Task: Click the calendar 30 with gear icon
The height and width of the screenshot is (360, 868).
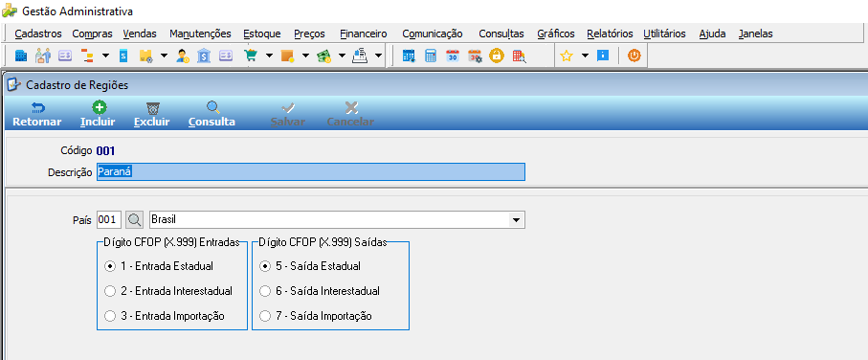Action: 475,56
